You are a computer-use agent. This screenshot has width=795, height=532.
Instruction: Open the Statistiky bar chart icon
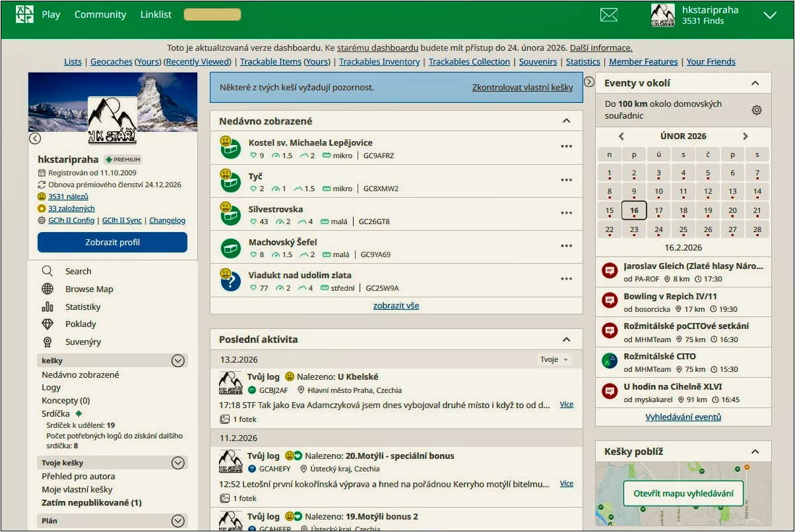coord(48,307)
